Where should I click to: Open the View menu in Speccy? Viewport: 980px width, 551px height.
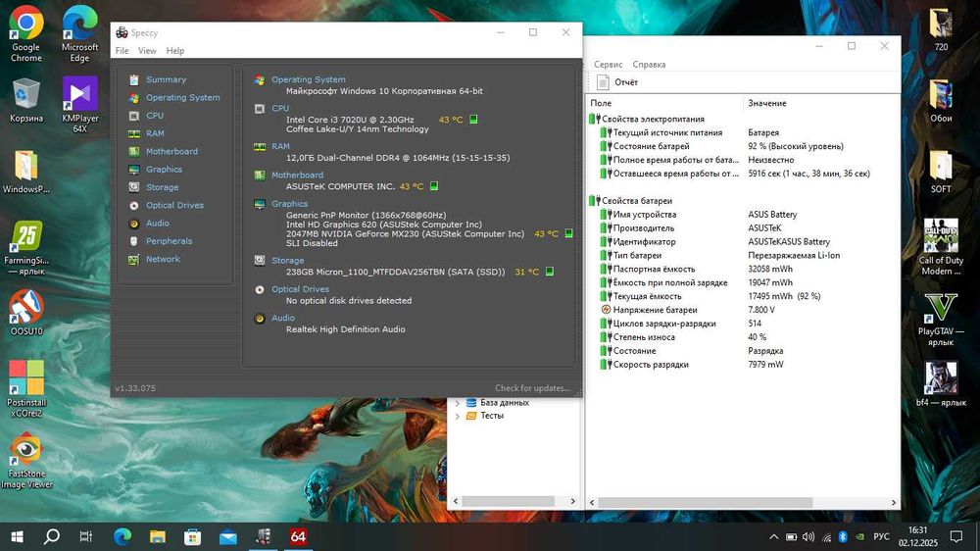pos(147,51)
